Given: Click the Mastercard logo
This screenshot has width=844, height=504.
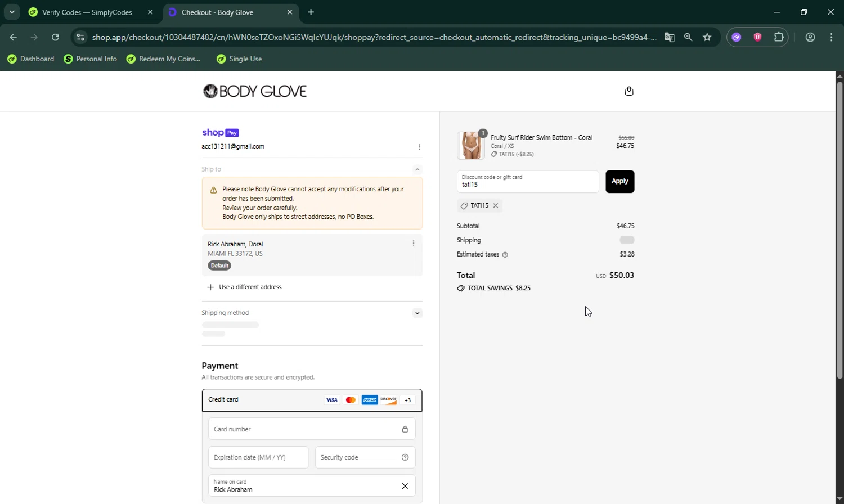Looking at the screenshot, I should tap(351, 400).
